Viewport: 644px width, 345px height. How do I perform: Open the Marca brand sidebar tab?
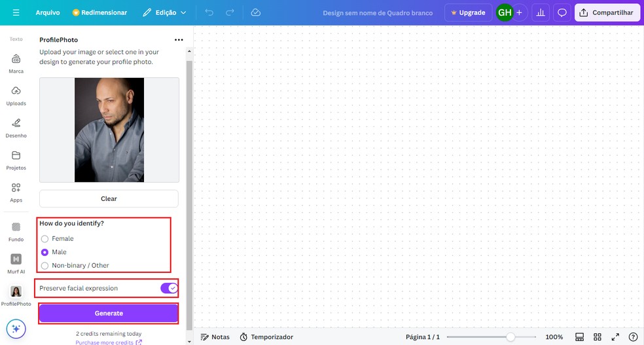coord(16,64)
